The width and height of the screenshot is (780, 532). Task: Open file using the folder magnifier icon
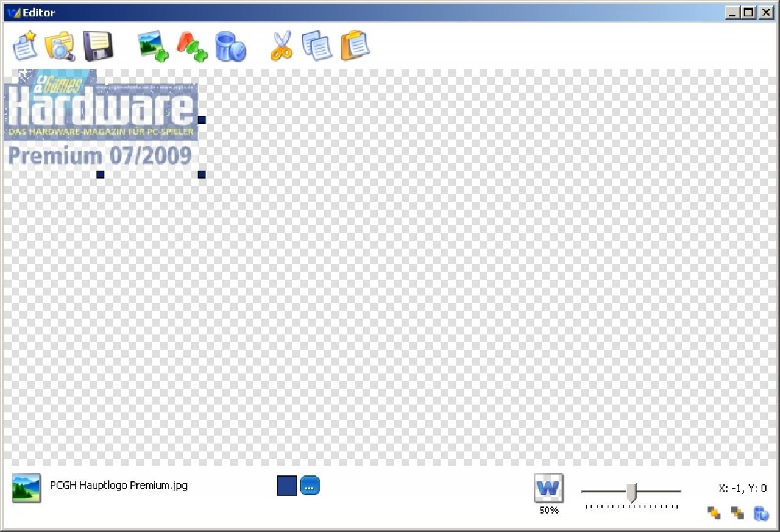(60, 46)
